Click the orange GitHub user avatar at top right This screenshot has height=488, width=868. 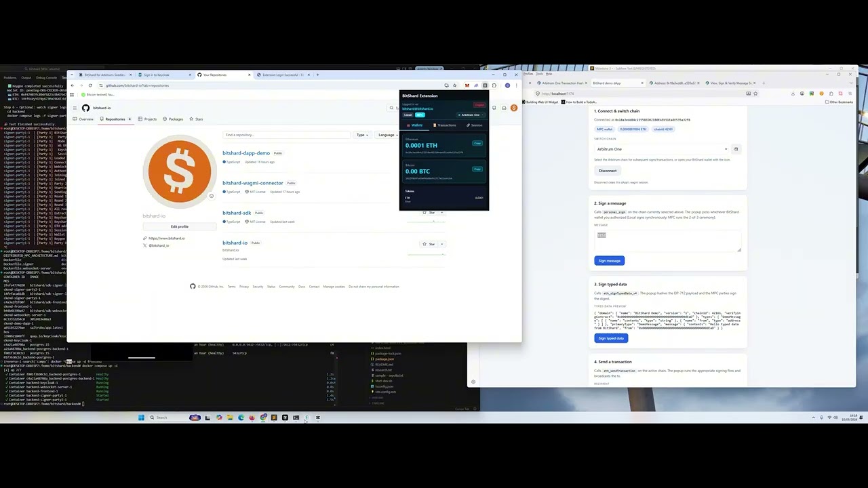pyautogui.click(x=514, y=108)
